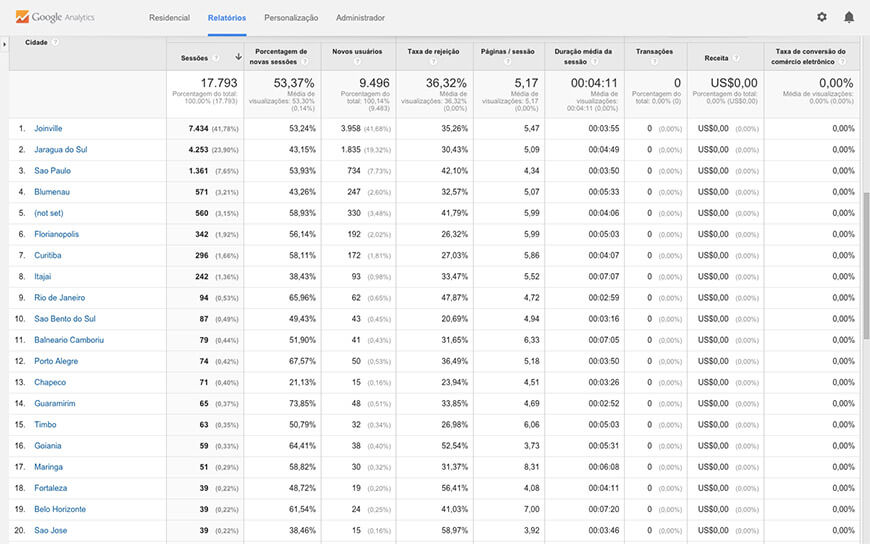The image size is (870, 544).
Task: Select the Jaragua do Sul link
Action: [x=60, y=149]
